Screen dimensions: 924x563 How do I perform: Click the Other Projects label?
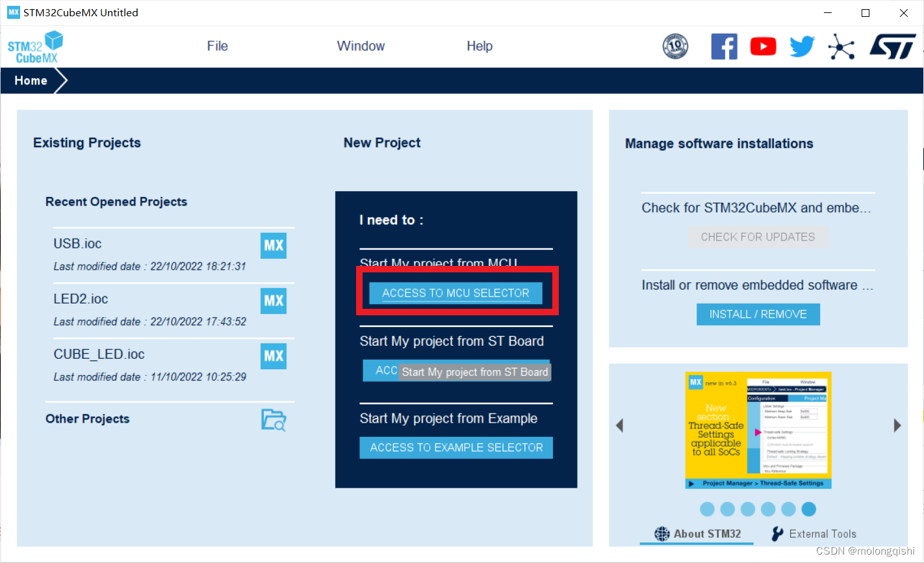coord(87,419)
